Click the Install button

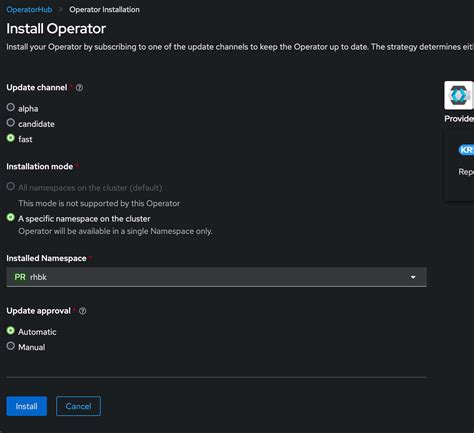click(x=27, y=406)
